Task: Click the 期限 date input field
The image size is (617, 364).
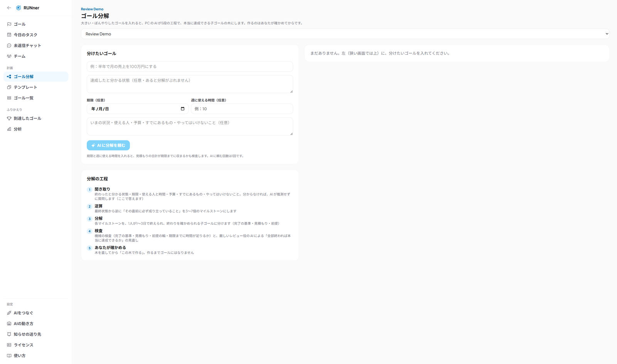Action: click(138, 109)
